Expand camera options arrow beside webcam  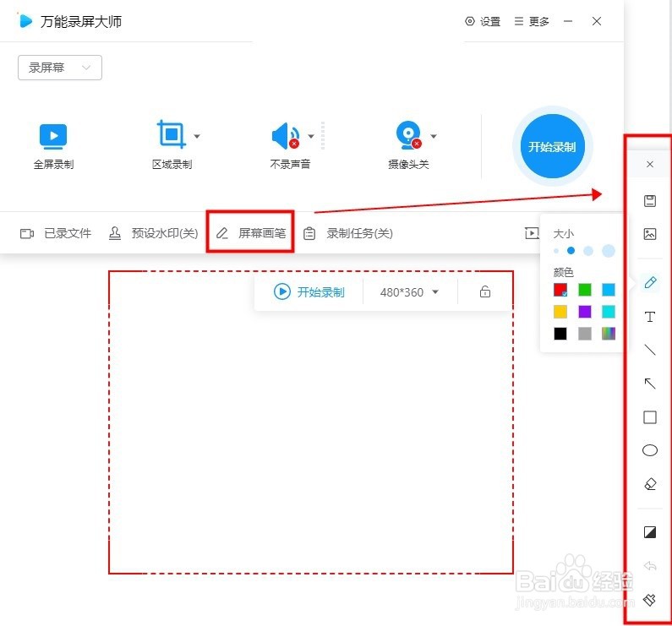coord(434,136)
